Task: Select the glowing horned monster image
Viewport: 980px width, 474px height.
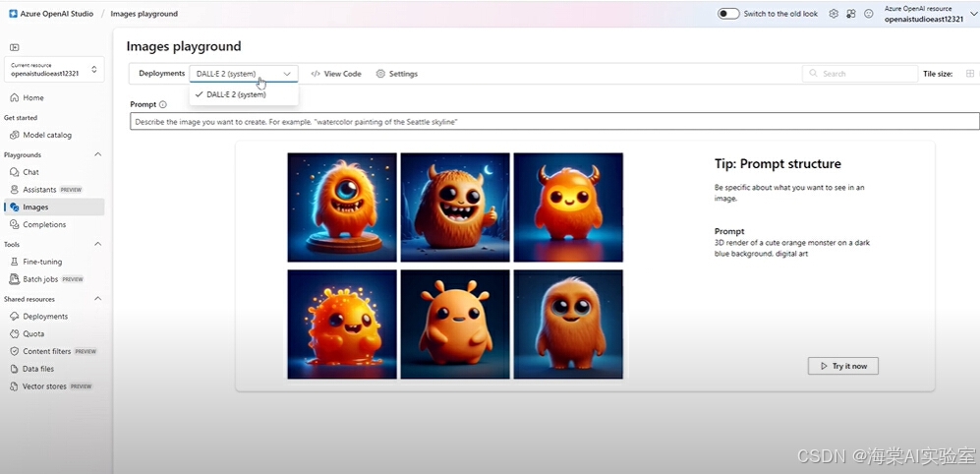Action: [x=568, y=207]
